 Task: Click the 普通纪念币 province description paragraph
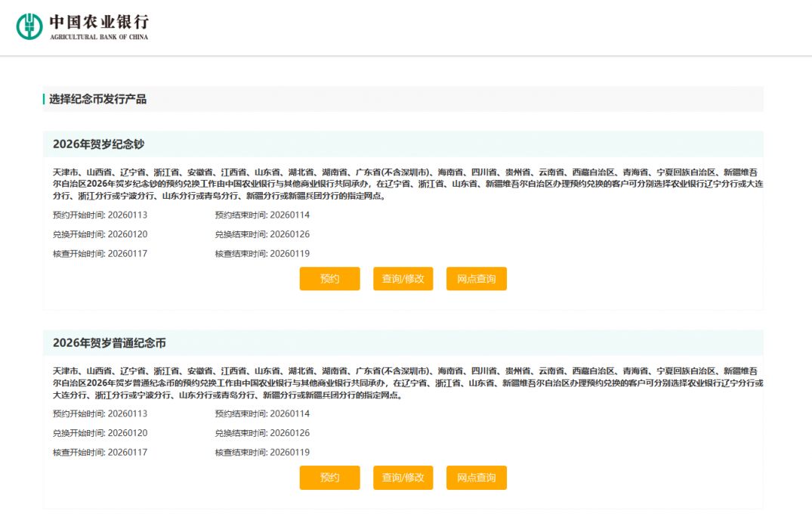pyautogui.click(x=408, y=383)
